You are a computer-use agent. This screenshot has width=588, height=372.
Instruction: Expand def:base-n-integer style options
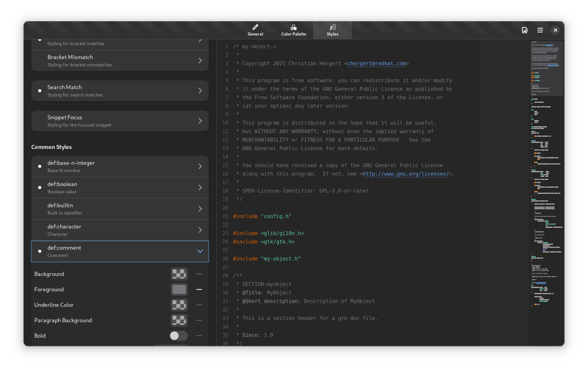120,166
